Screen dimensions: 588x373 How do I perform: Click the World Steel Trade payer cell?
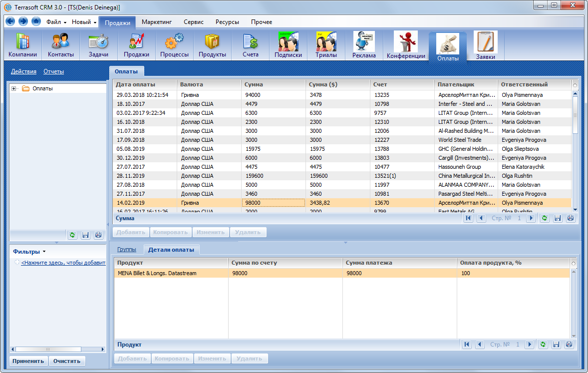[466, 140]
